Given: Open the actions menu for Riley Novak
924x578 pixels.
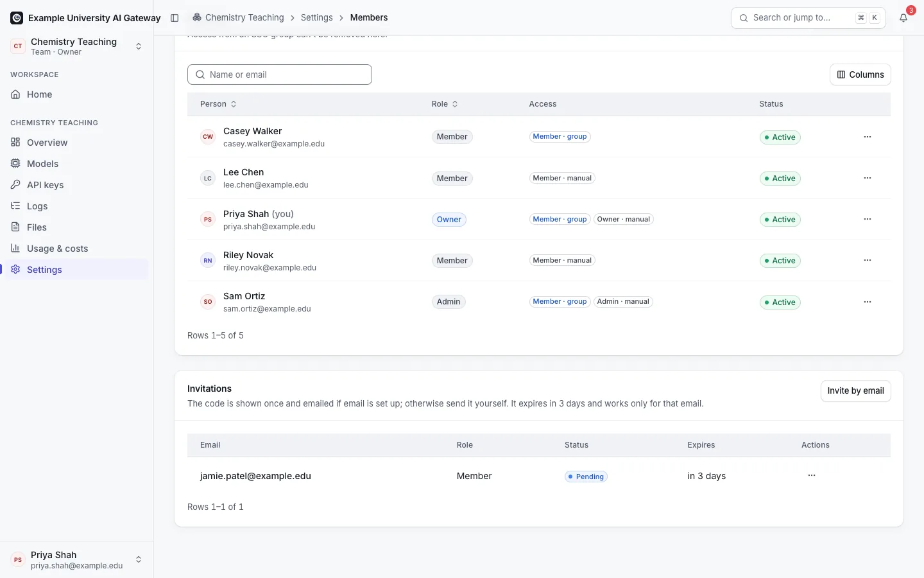Looking at the screenshot, I should 868,260.
